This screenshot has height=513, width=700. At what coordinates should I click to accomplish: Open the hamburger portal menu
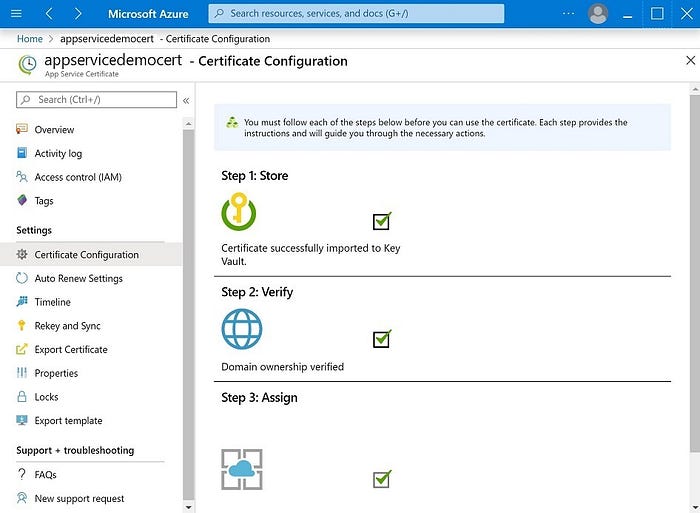[17, 14]
